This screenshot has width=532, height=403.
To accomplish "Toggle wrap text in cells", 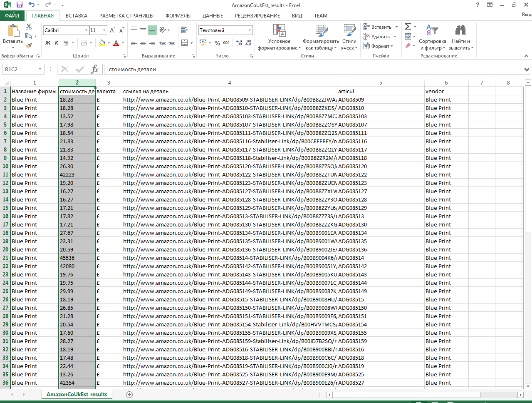I will (184, 30).
